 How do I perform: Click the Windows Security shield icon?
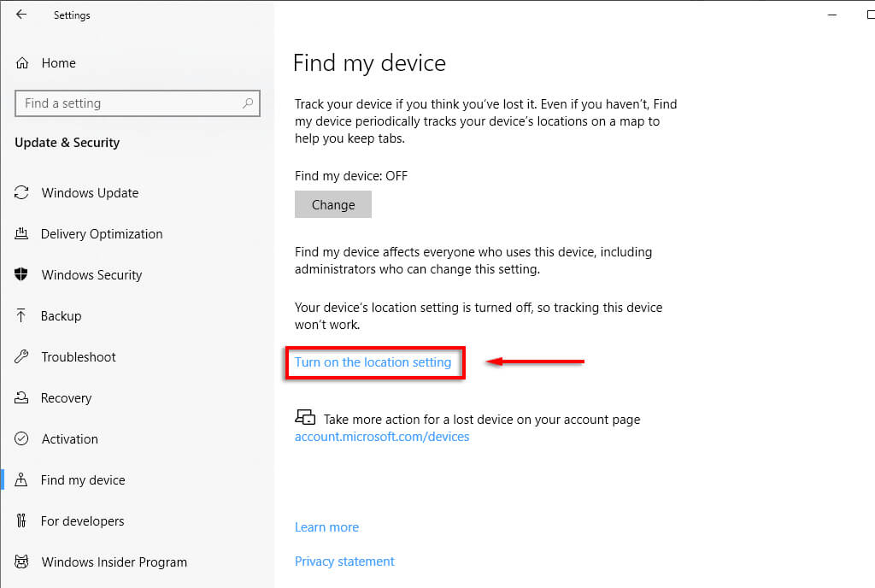[x=22, y=275]
